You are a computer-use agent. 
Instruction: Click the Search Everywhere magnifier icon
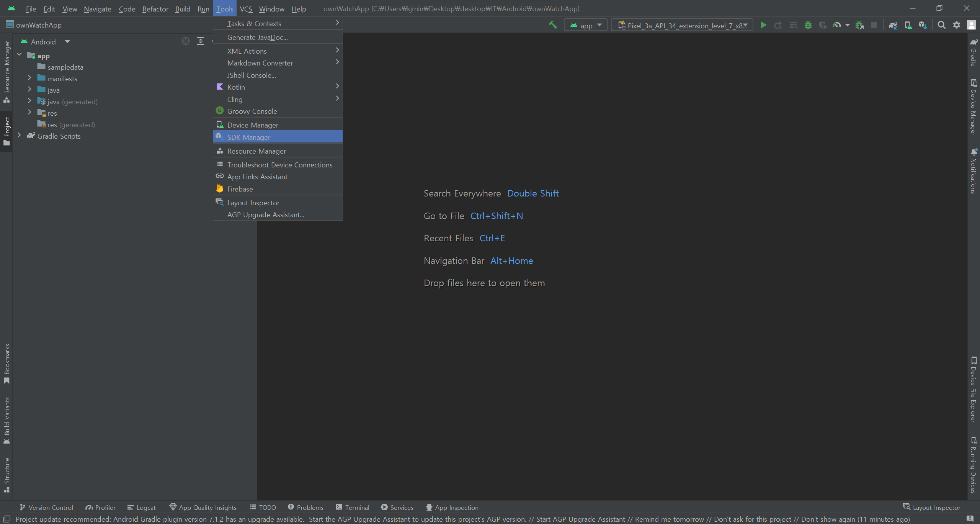click(x=942, y=25)
